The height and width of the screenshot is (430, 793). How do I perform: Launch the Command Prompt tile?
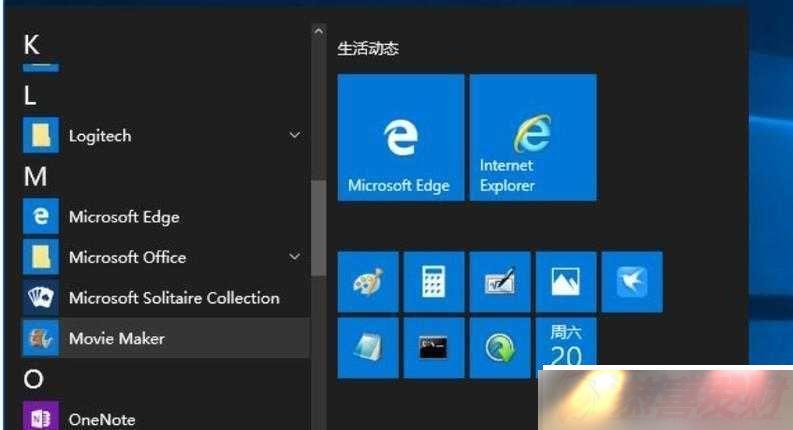point(434,348)
